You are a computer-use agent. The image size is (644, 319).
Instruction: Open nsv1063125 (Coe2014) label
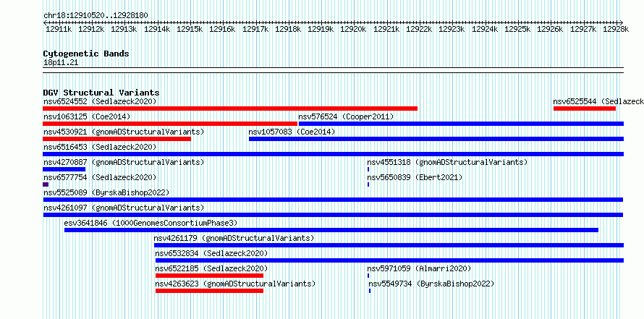pos(87,116)
